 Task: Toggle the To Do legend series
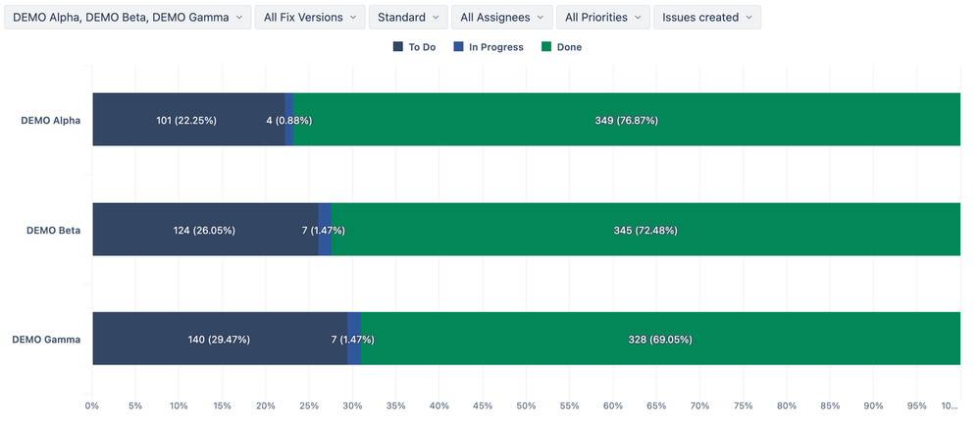point(414,47)
